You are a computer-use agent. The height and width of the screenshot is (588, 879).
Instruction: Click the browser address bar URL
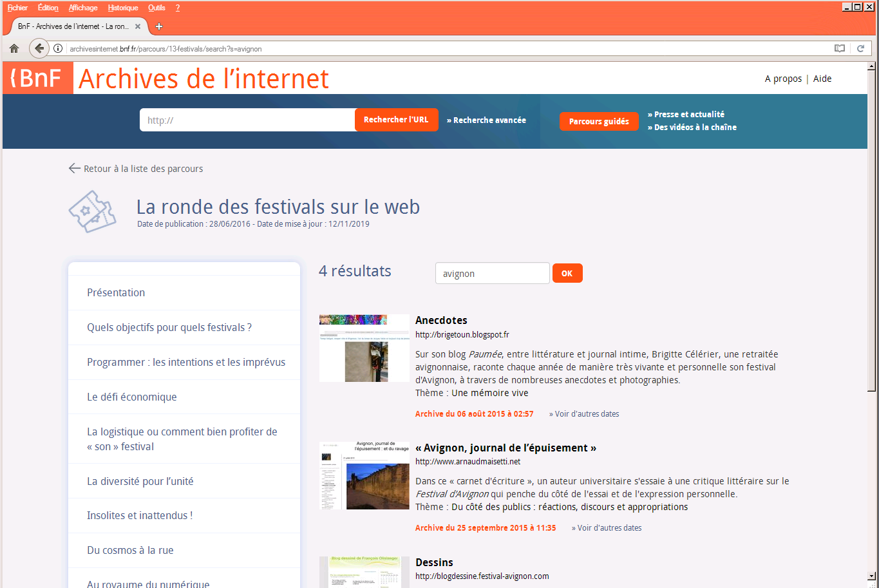165,48
